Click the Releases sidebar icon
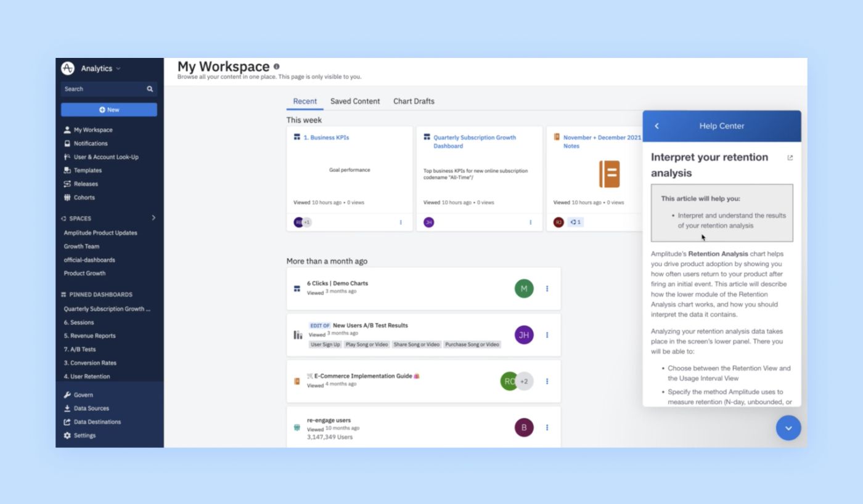This screenshot has height=504, width=863. click(67, 184)
